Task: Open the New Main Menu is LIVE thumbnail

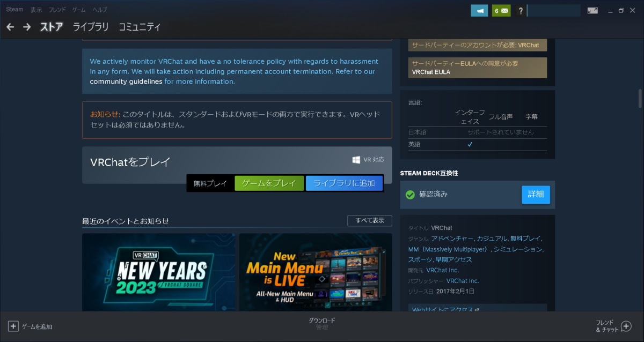Action: (x=316, y=272)
